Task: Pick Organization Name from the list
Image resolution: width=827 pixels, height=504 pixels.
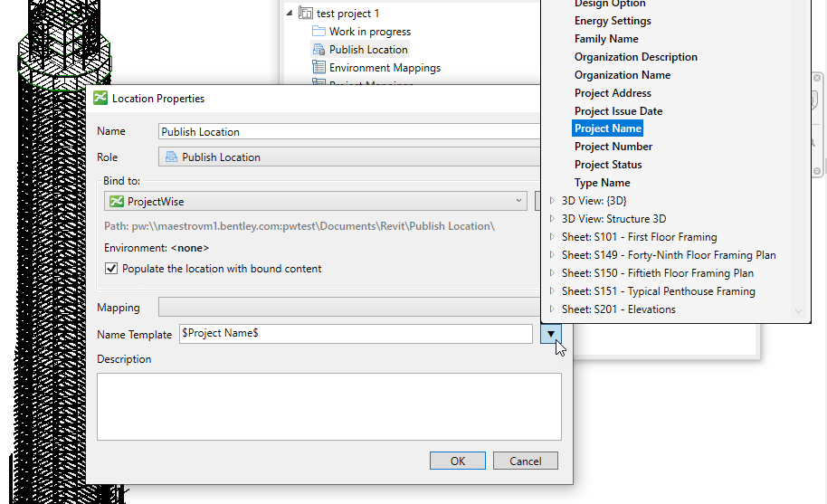Action: click(x=623, y=75)
